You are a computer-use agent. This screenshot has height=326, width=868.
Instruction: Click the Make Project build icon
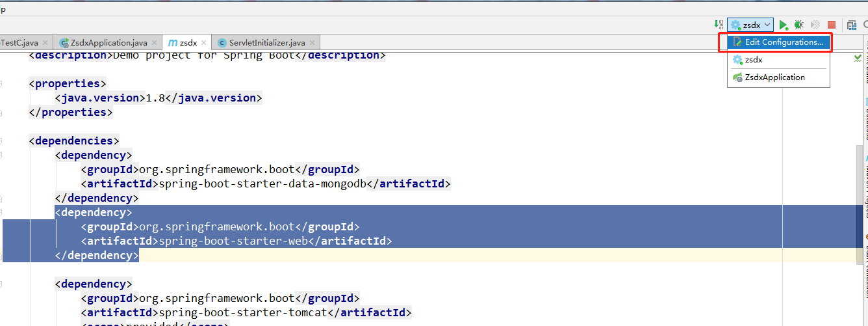point(719,25)
